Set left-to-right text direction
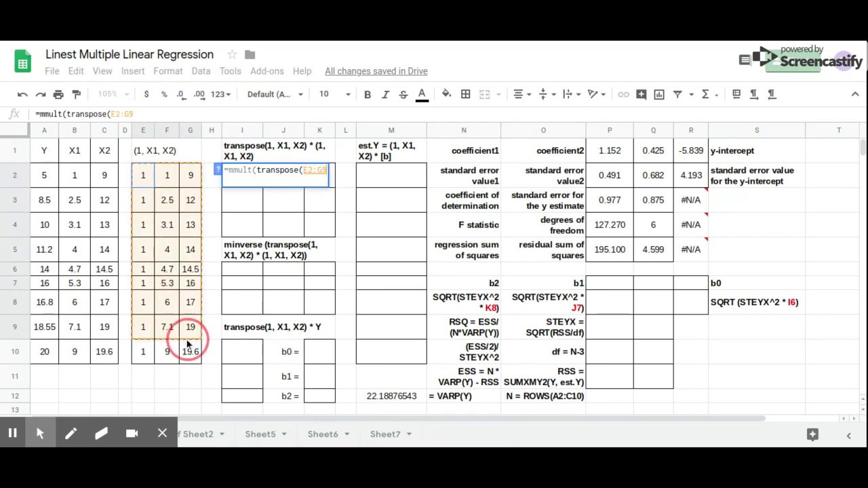The width and height of the screenshot is (868, 488). click(x=753, y=94)
